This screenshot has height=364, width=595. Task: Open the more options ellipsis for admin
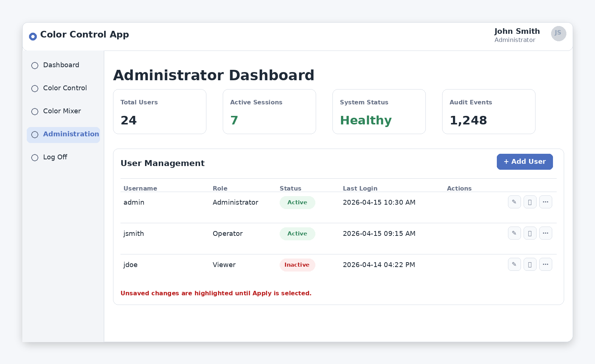tap(546, 202)
